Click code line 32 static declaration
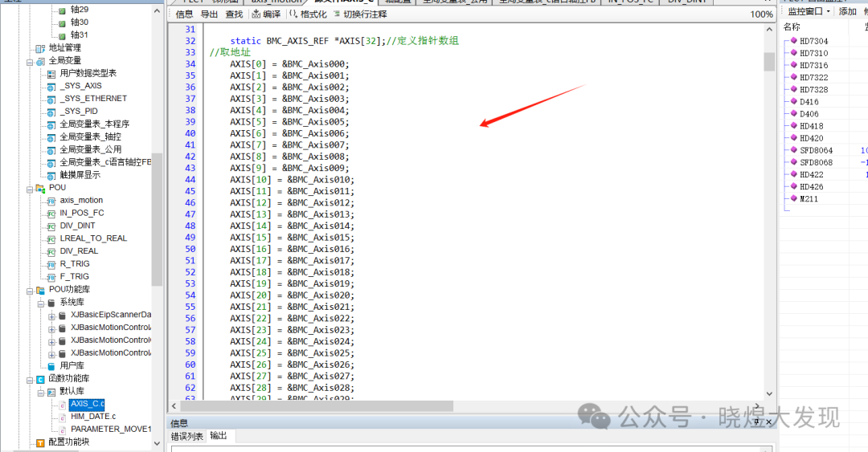Screen dimensions: 868x452 pos(344,41)
